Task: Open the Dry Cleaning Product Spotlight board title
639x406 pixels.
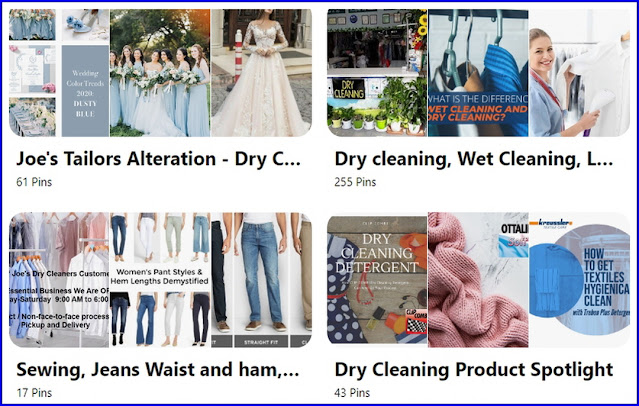Action: click(x=474, y=370)
